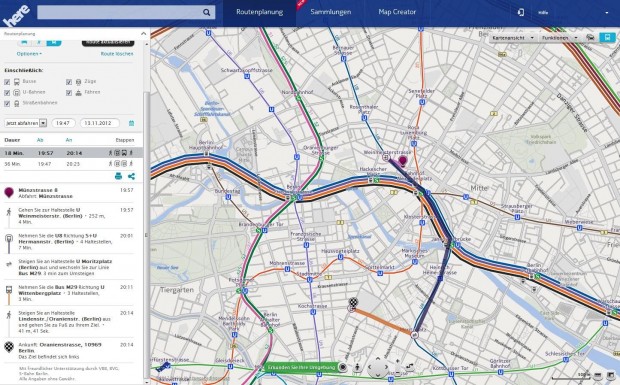Click the Ankunft Oranienstrasse destination step

[71, 350]
